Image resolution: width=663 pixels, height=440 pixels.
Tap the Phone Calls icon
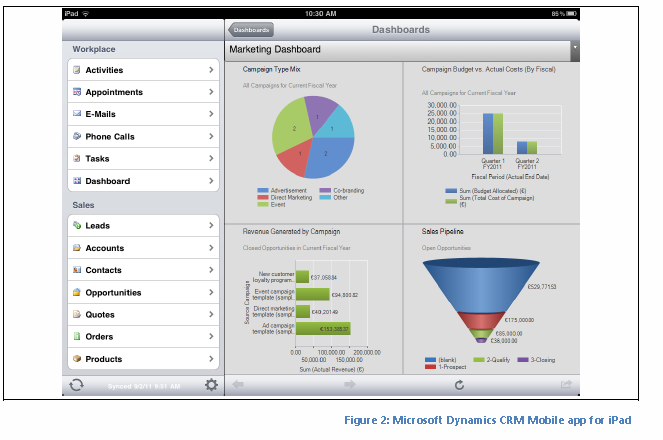[x=77, y=136]
